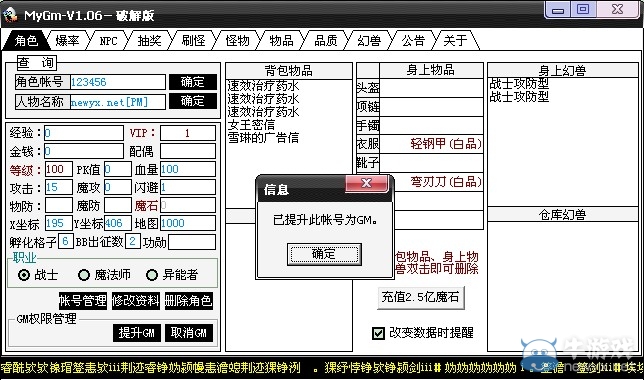The image size is (644, 380).
Task: Toggle the 改变数据时提醒 checkbox
Action: [x=378, y=333]
